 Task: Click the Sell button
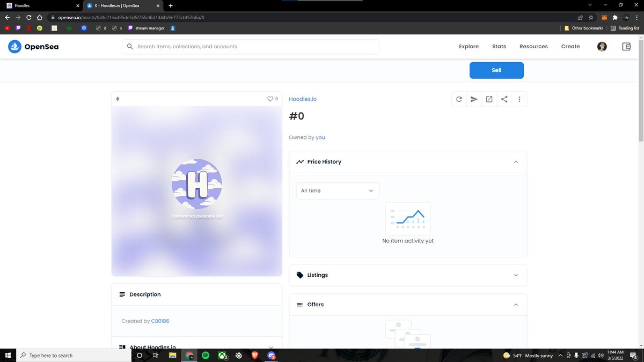(x=496, y=70)
